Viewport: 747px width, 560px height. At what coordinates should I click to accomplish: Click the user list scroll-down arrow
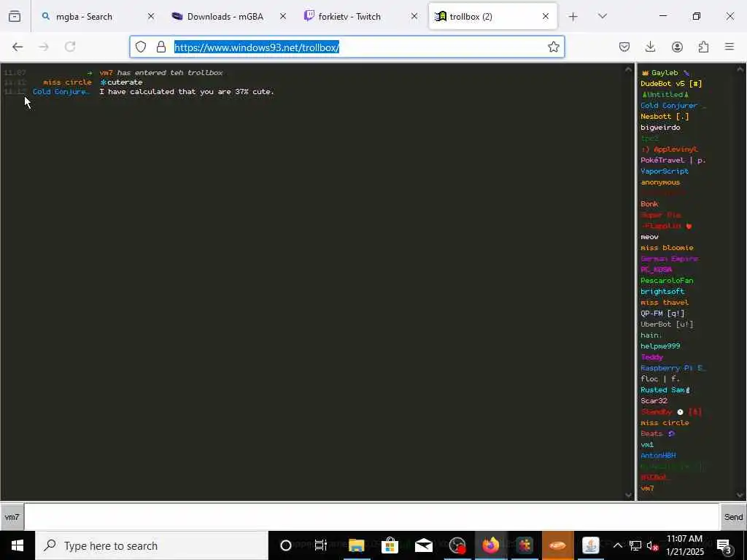pos(740,495)
